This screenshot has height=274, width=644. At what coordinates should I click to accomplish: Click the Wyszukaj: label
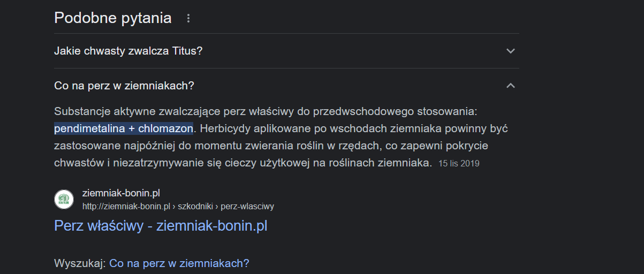pos(79,263)
